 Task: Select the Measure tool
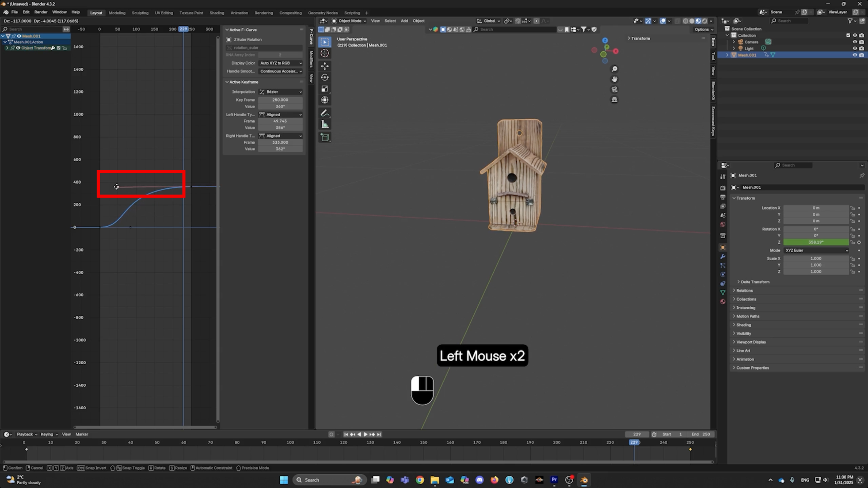325,124
